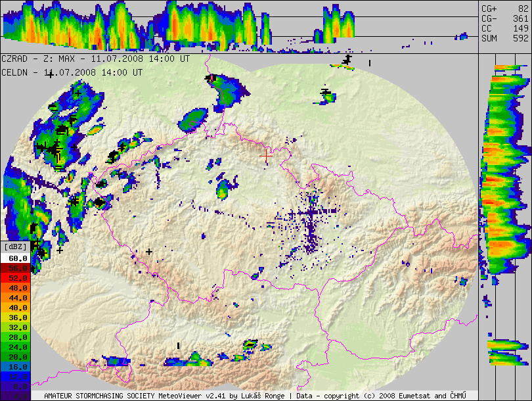The height and width of the screenshot is (401, 532).
Task: Click the CG+ lightning count row
Action: (504, 9)
